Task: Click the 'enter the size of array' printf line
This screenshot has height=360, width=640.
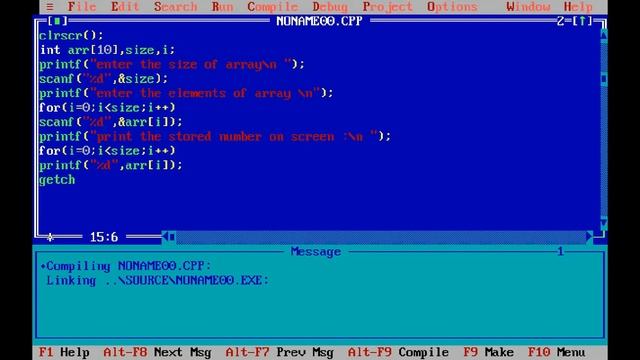Action: click(x=171, y=64)
